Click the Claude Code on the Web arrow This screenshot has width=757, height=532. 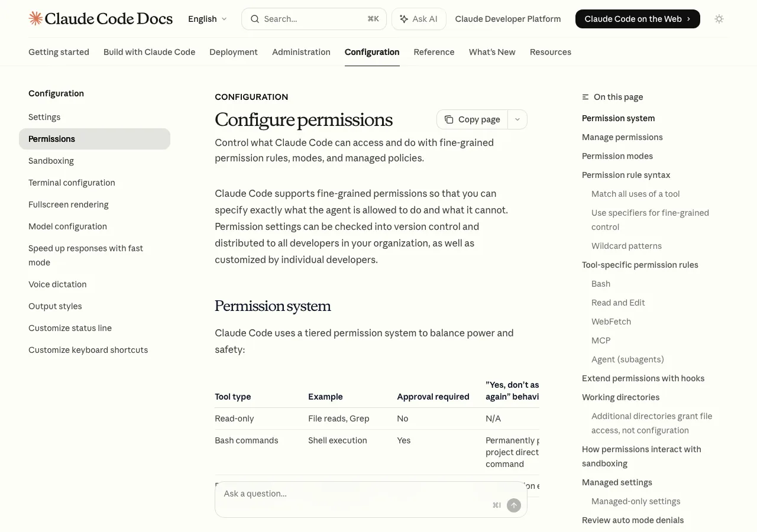point(689,19)
